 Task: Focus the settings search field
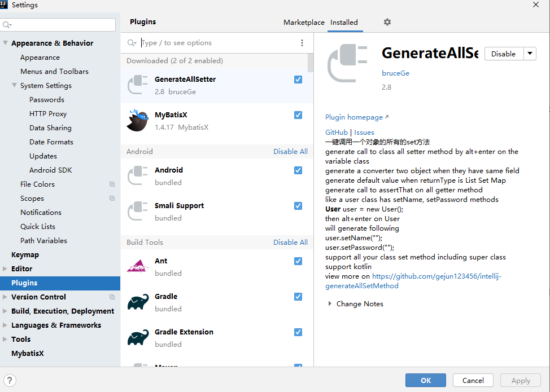58,25
